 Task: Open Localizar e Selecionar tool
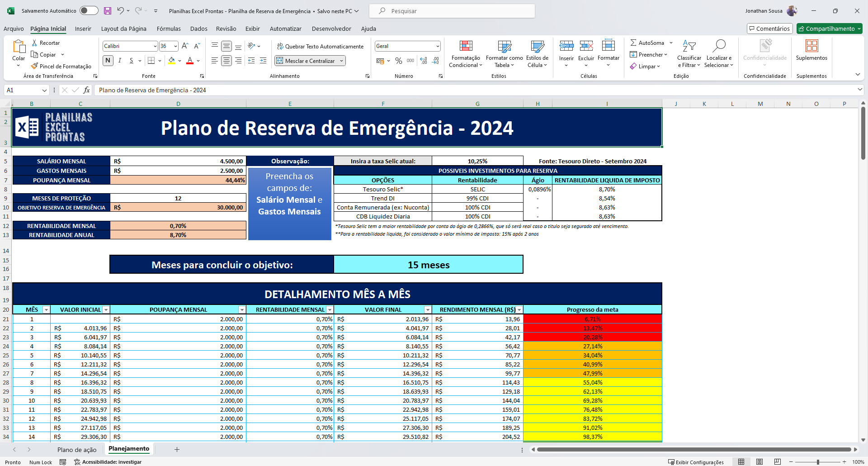(x=719, y=53)
